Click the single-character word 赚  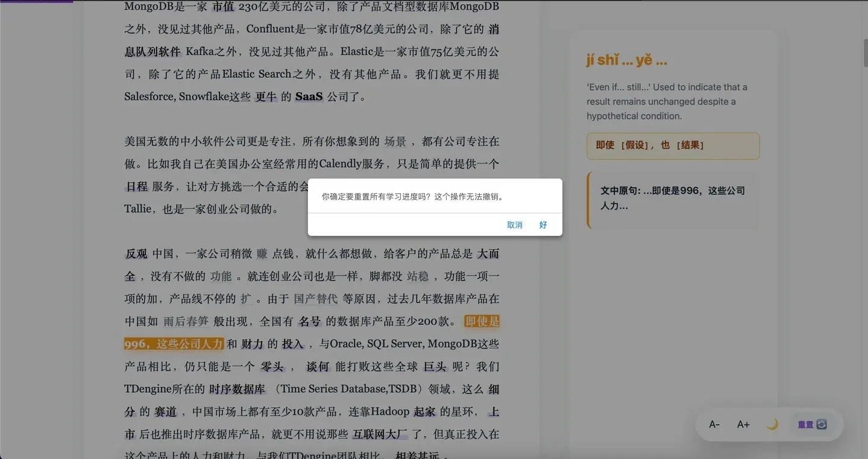262,254
